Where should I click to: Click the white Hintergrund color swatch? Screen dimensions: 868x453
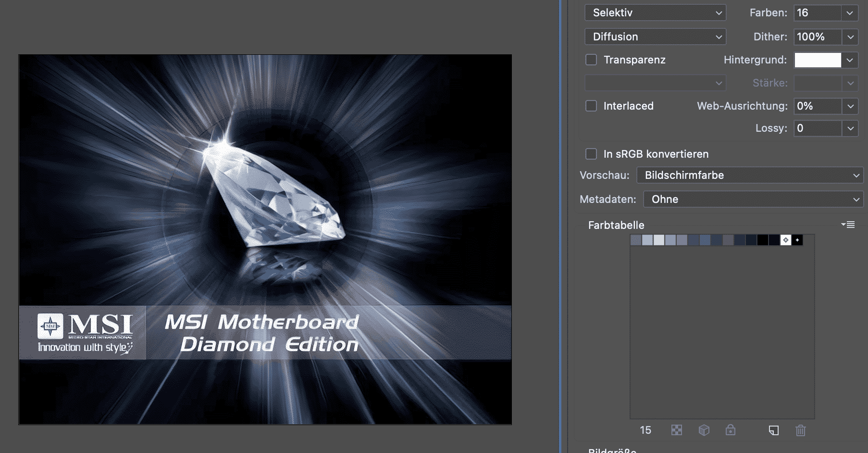tap(818, 60)
